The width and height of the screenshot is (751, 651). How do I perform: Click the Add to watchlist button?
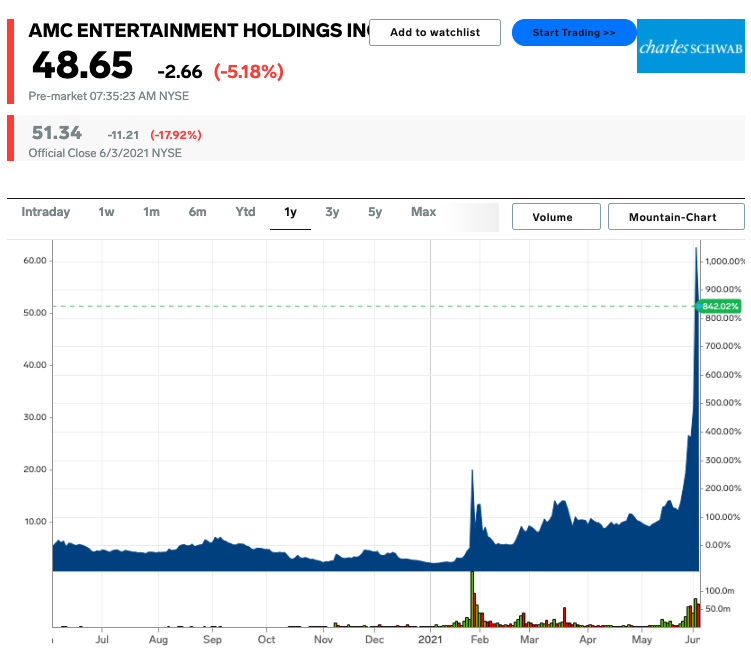[x=434, y=33]
